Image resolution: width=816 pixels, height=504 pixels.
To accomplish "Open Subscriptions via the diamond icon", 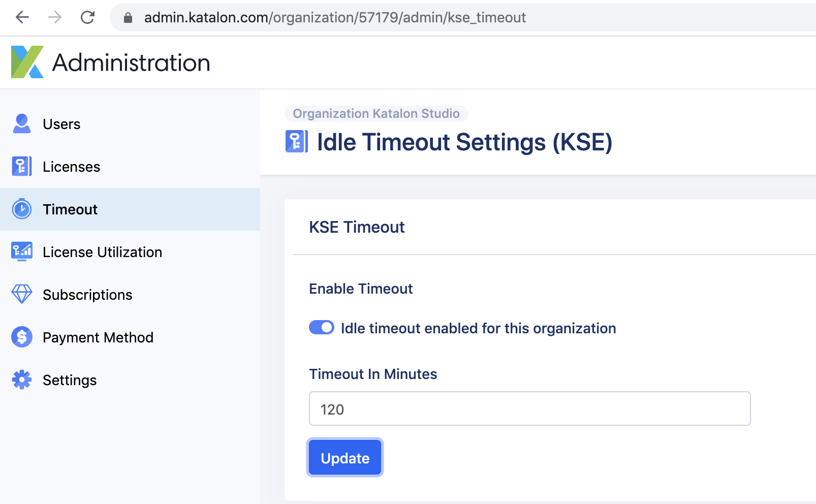I will point(22,294).
